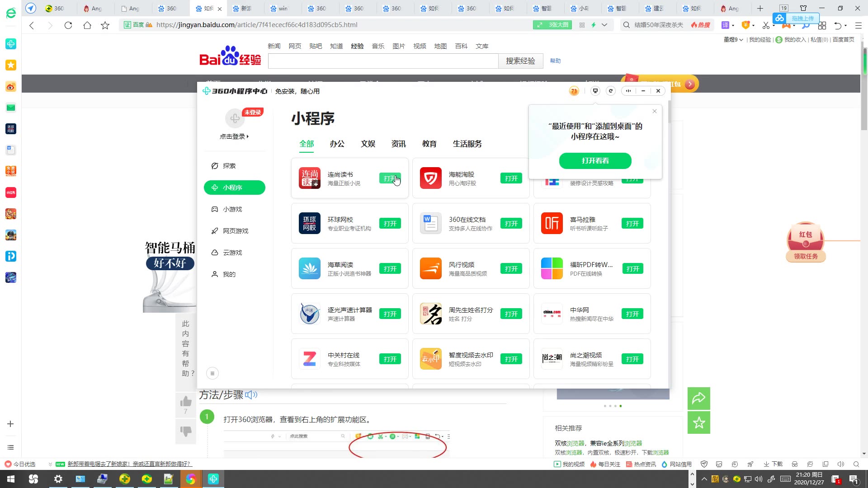
Task: Click the green share icon on page
Action: tap(699, 399)
